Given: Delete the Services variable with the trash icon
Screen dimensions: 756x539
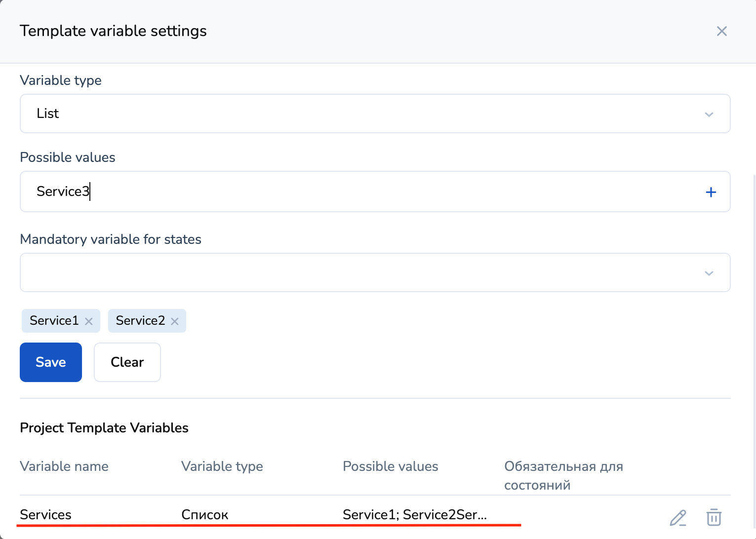Looking at the screenshot, I should [x=714, y=517].
